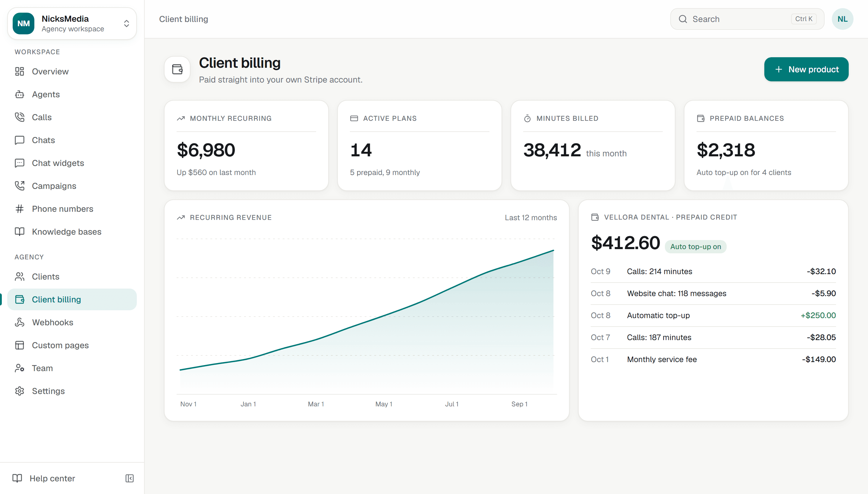This screenshot has height=494, width=868.
Task: Click the Chats speech bubble icon
Action: point(19,140)
